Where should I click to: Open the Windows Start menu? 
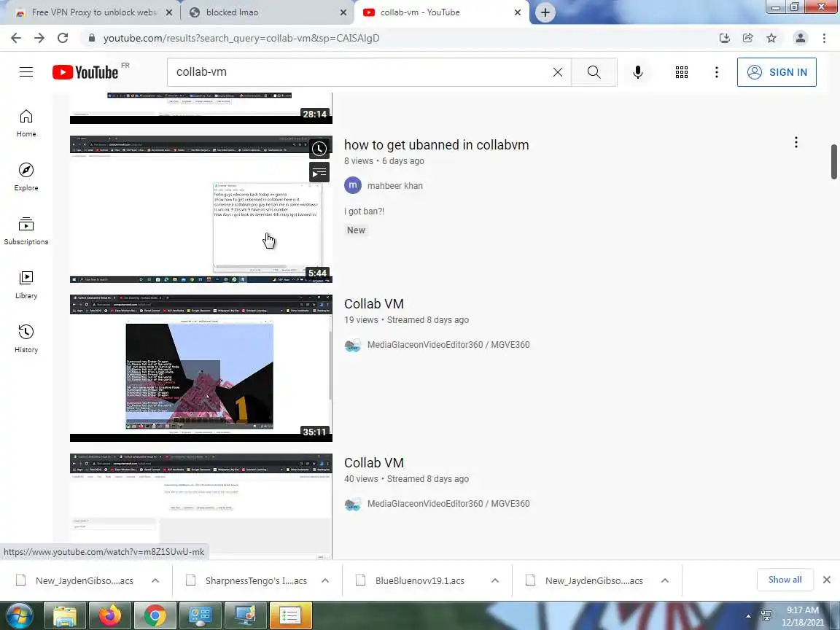click(19, 615)
